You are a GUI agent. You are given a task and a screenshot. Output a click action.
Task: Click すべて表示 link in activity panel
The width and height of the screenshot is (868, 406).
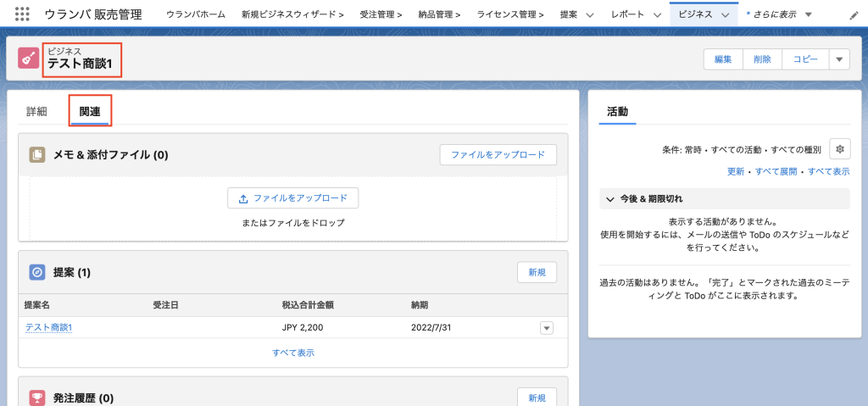(829, 172)
